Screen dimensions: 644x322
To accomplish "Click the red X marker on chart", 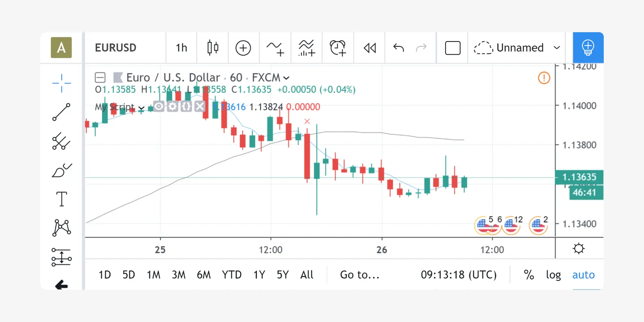I will pos(307,121).
